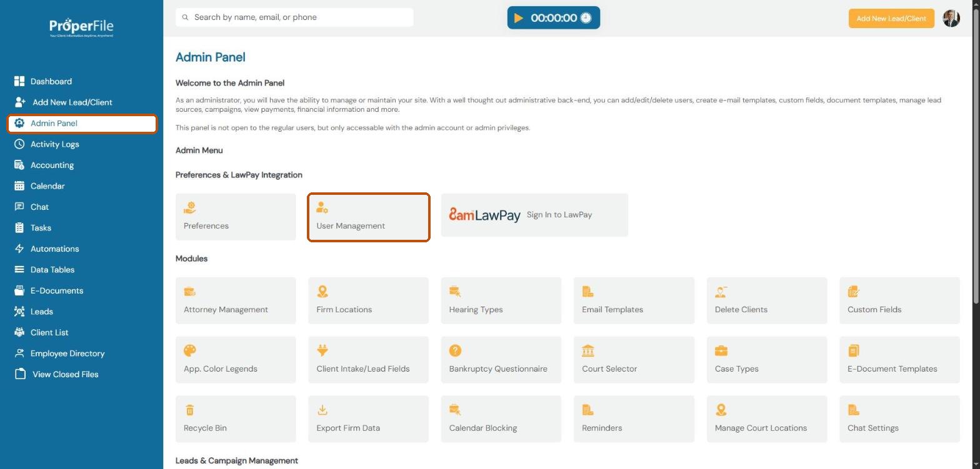Click the Delete Clients icon

(721, 292)
